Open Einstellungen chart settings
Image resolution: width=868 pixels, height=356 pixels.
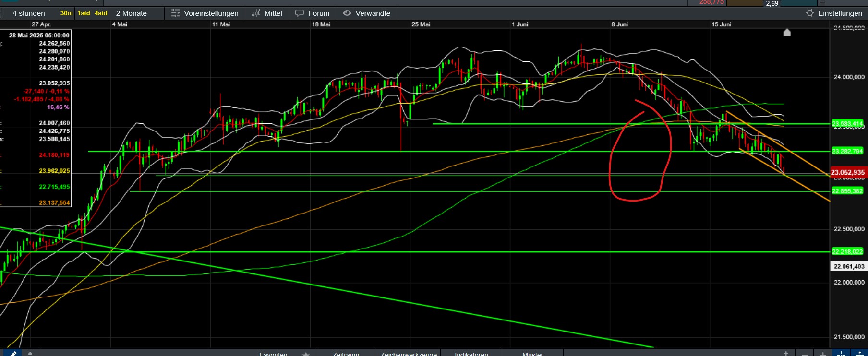click(x=834, y=13)
